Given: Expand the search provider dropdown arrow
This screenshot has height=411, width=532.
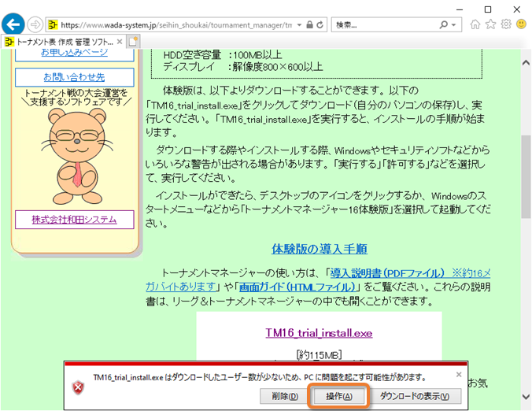Looking at the screenshot, I should pyautogui.click(x=454, y=25).
